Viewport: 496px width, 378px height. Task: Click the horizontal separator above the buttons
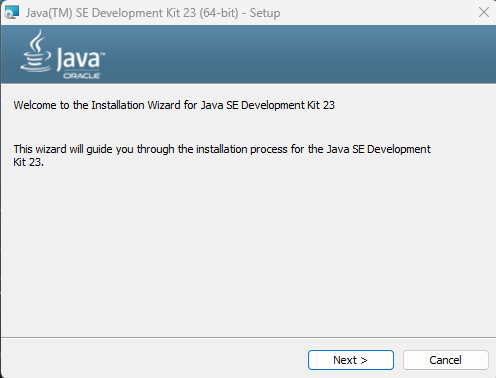248,337
